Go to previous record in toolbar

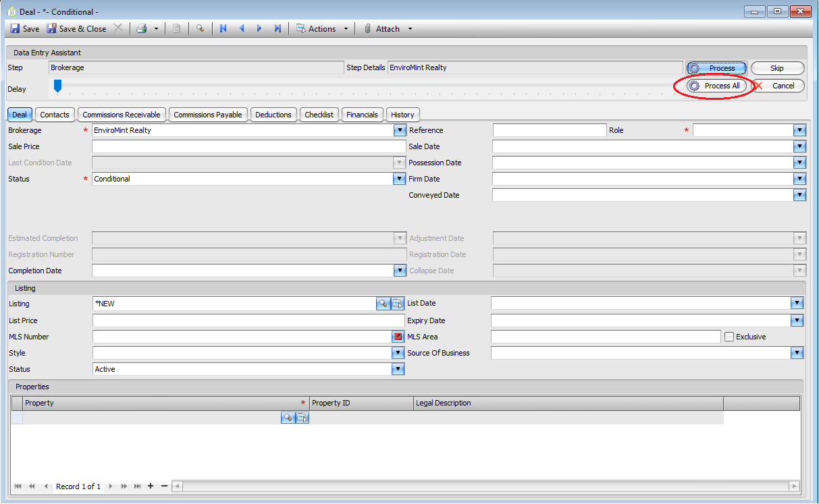[x=242, y=28]
